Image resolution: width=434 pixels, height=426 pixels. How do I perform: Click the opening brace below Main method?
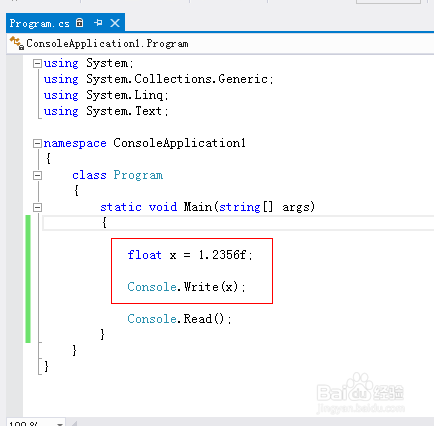104,222
